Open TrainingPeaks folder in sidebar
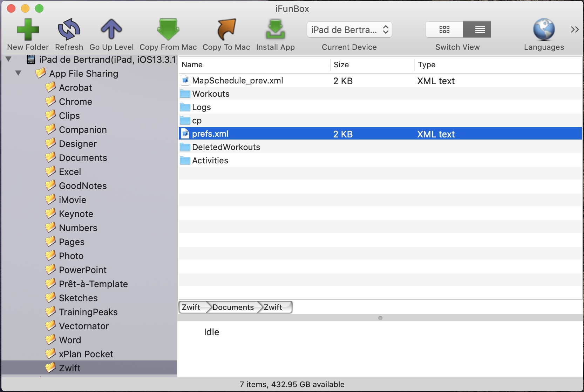 coord(82,312)
